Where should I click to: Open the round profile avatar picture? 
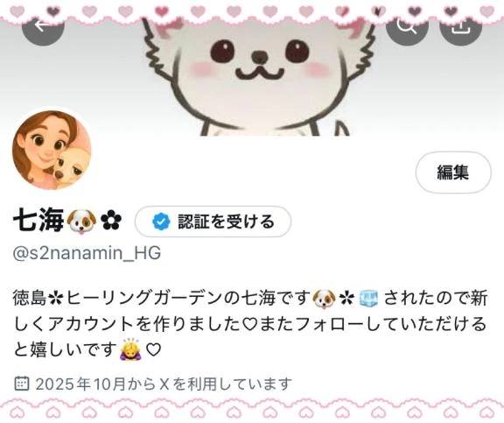[52, 150]
